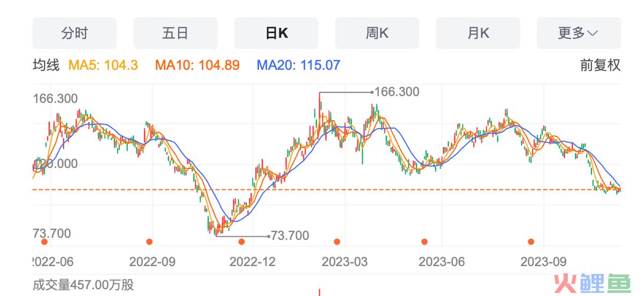Click the orange event dot near 2023-09
This screenshot has width=644, height=296.
coord(531,242)
